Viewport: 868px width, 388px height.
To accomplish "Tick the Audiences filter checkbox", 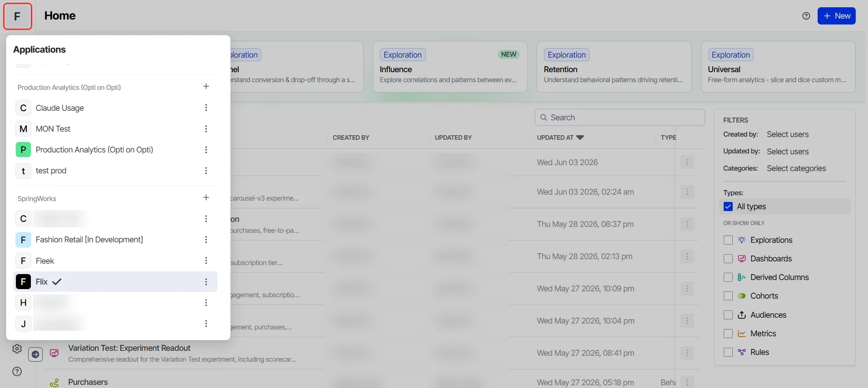I will click(728, 315).
